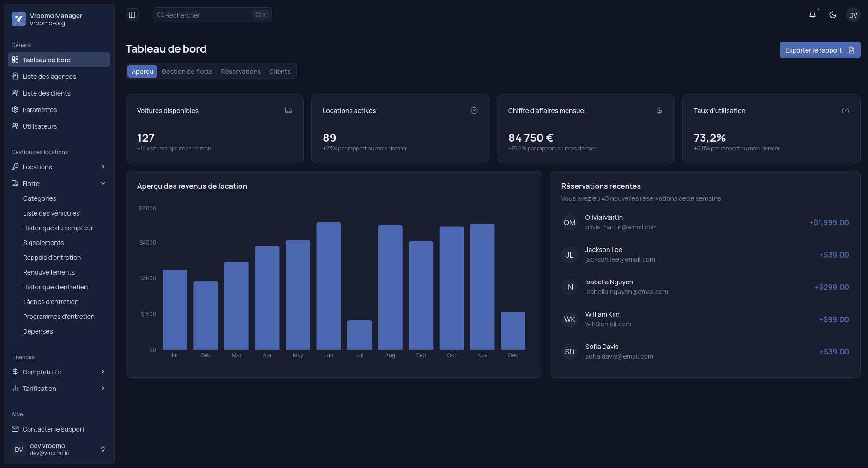Toggle dark mode with the moon icon
Image resolution: width=868 pixels, height=468 pixels.
tap(832, 15)
